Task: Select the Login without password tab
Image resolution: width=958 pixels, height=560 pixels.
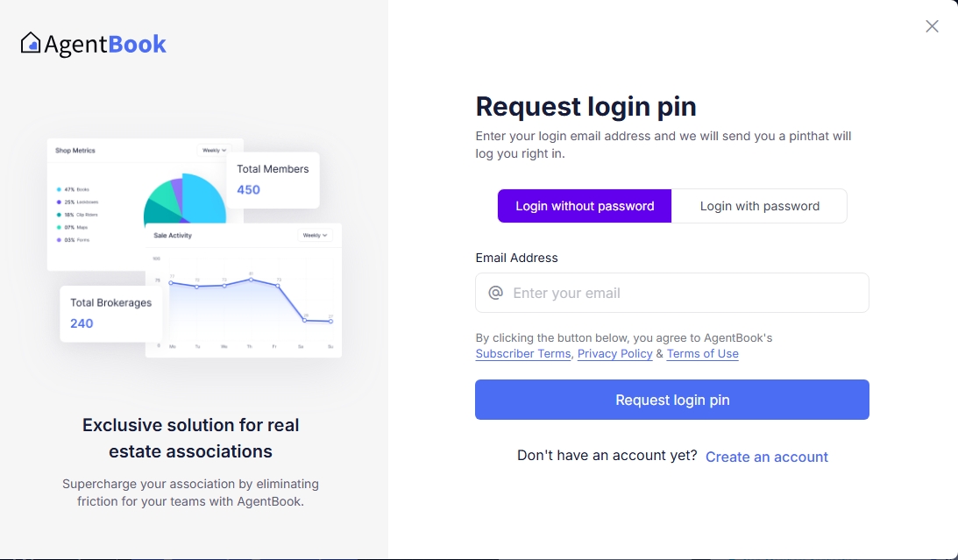Action: (584, 206)
